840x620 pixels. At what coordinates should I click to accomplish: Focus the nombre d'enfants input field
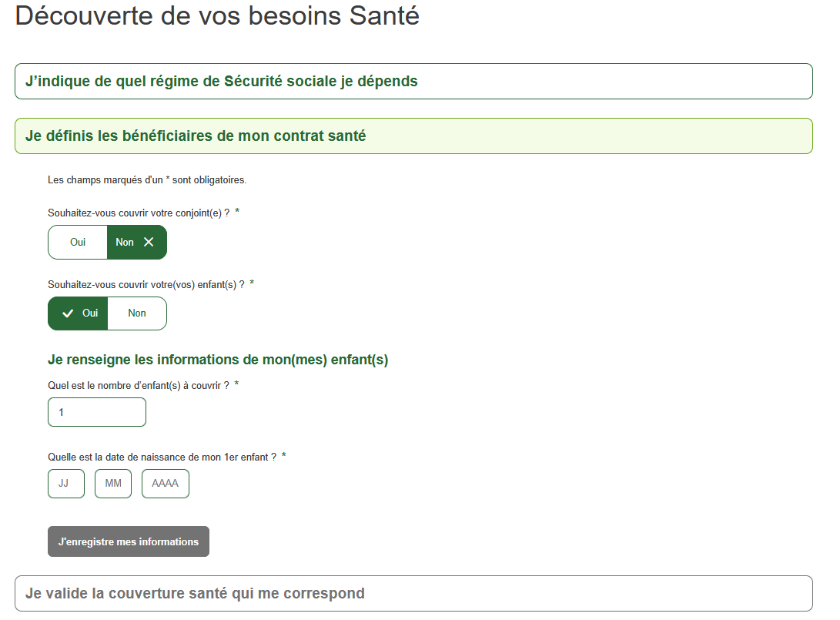(x=97, y=412)
